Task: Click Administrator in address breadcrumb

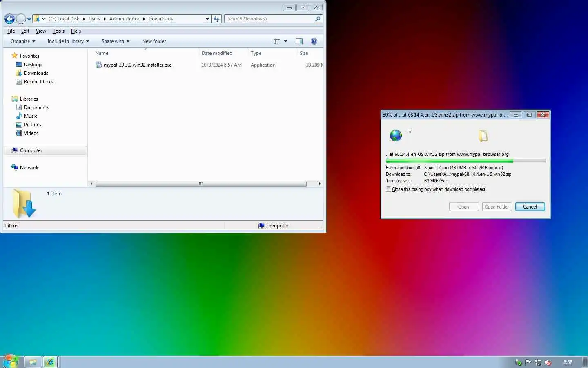Action: 124,19
